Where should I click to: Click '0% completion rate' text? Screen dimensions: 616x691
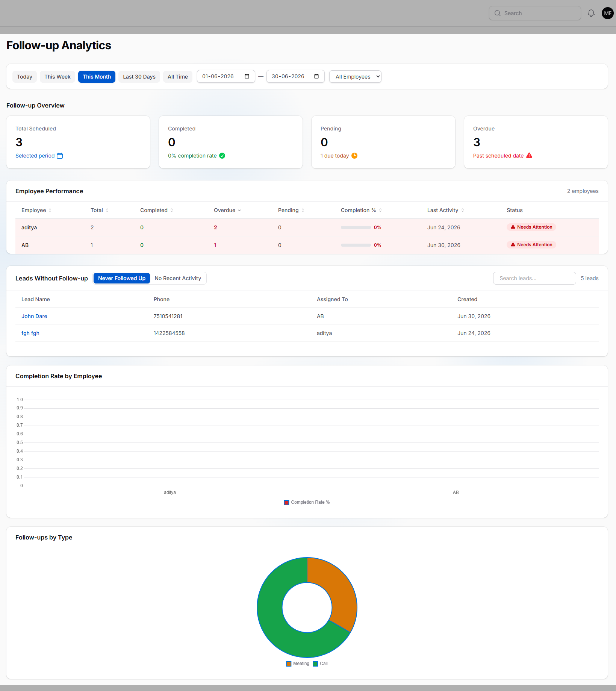point(192,156)
